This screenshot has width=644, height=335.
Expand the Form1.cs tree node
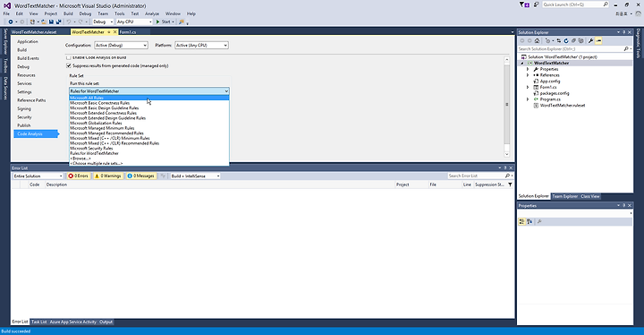(528, 87)
